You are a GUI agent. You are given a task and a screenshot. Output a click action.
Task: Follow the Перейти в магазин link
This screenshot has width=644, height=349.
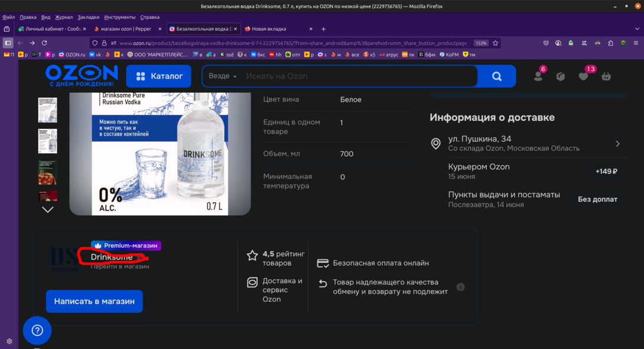tap(120, 266)
